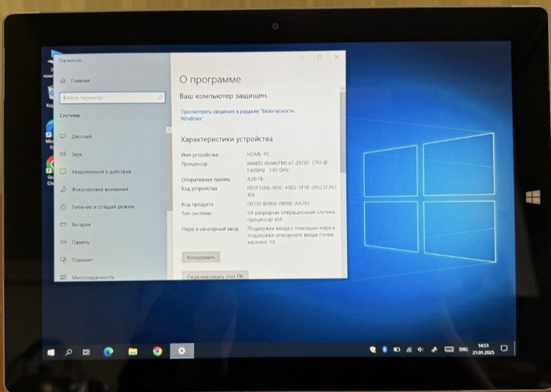This screenshot has height=392, width=551.
Task: Click the volume speaker tray icon
Action: pos(420,350)
